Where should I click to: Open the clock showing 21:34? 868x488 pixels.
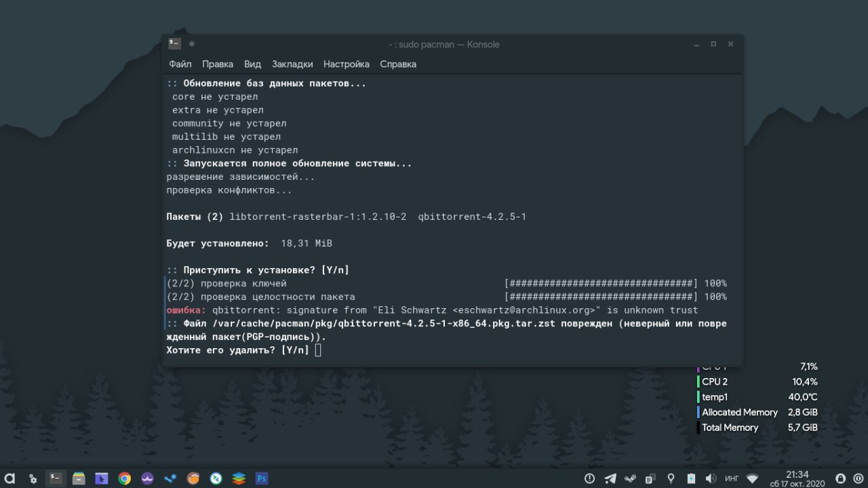[x=797, y=478]
